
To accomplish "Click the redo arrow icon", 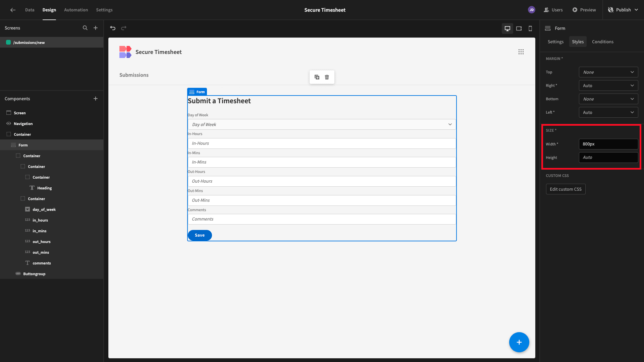I will click(x=124, y=28).
